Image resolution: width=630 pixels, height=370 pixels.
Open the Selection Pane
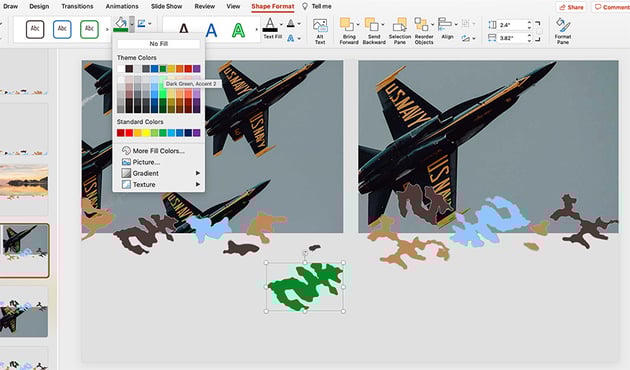tap(400, 31)
